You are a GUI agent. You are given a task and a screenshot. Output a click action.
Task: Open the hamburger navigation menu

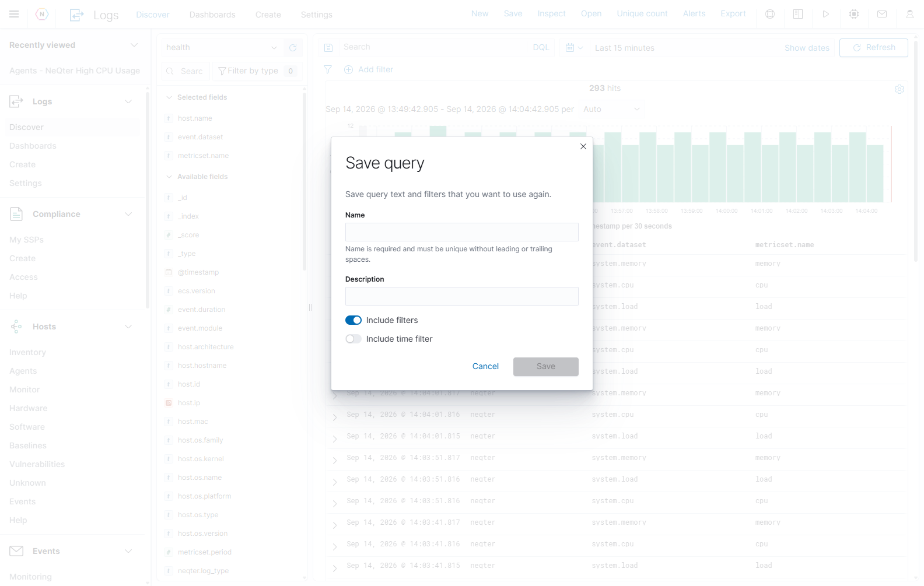click(x=14, y=14)
